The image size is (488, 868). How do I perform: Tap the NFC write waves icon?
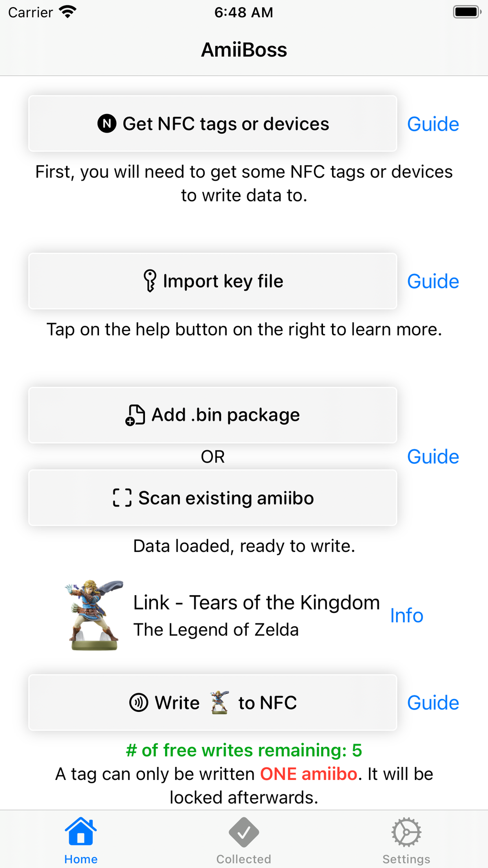pos(139,703)
